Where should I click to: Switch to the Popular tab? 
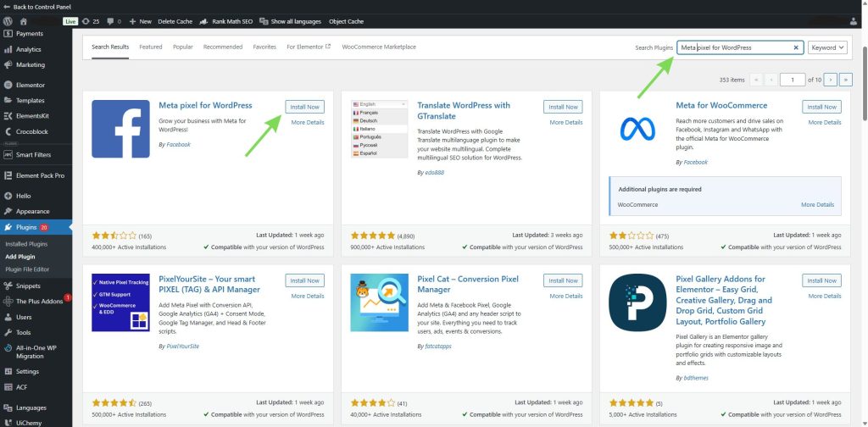click(183, 47)
